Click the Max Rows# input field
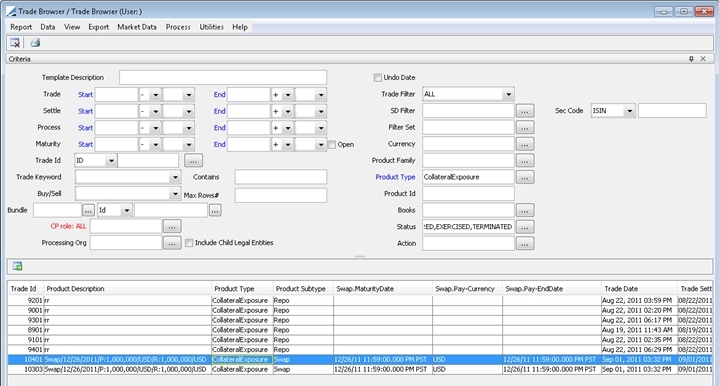This screenshot has height=386, width=719. pyautogui.click(x=281, y=195)
